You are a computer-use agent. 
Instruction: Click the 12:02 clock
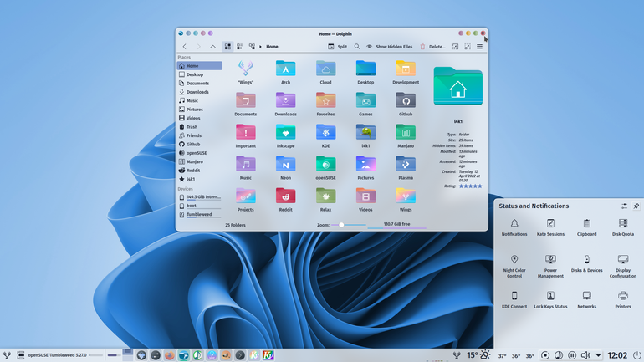pyautogui.click(x=617, y=355)
